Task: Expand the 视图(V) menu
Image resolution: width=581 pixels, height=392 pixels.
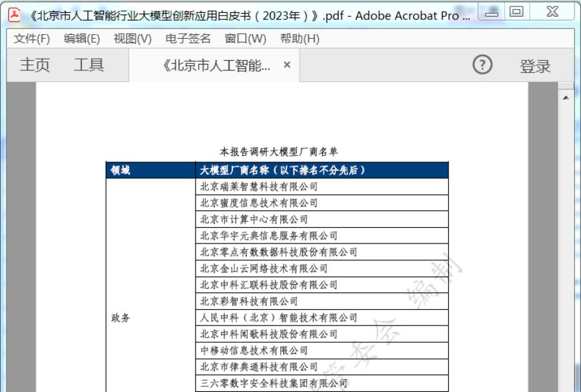Action: (132, 39)
